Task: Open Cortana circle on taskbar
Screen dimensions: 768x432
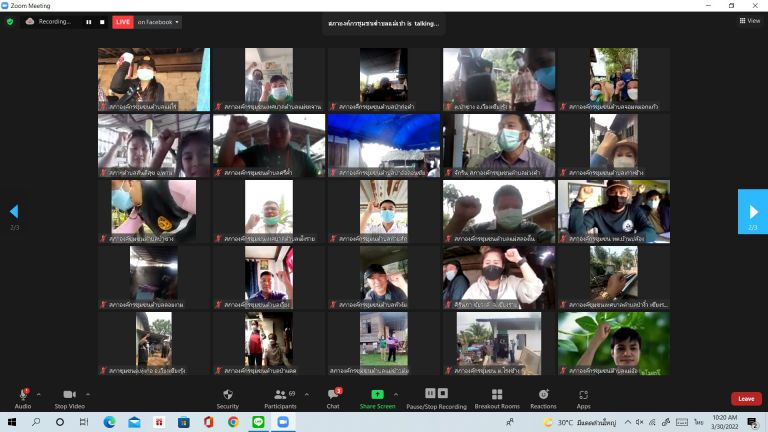Action: click(x=60, y=422)
